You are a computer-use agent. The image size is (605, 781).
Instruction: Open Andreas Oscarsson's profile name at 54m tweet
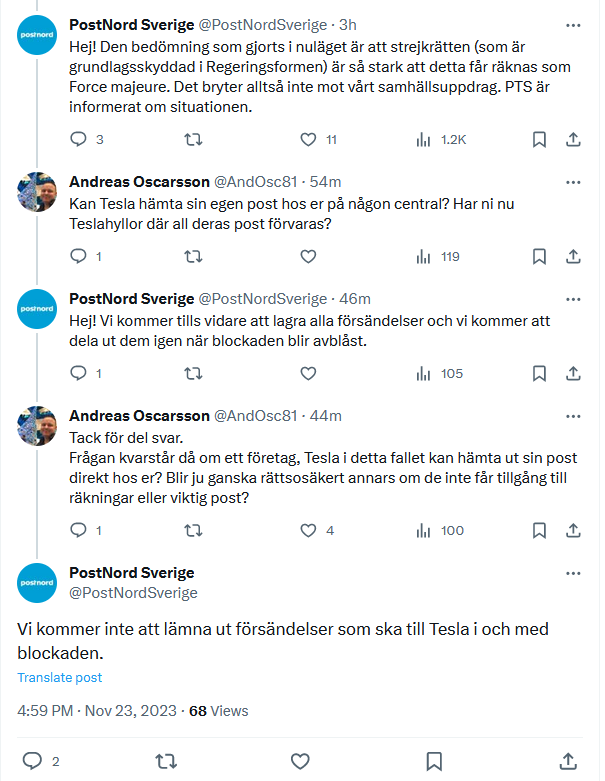tap(139, 182)
